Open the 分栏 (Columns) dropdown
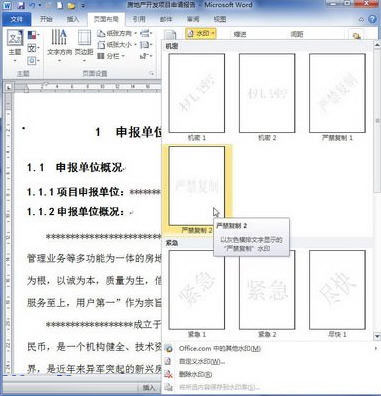The image size is (381, 396). click(x=111, y=56)
